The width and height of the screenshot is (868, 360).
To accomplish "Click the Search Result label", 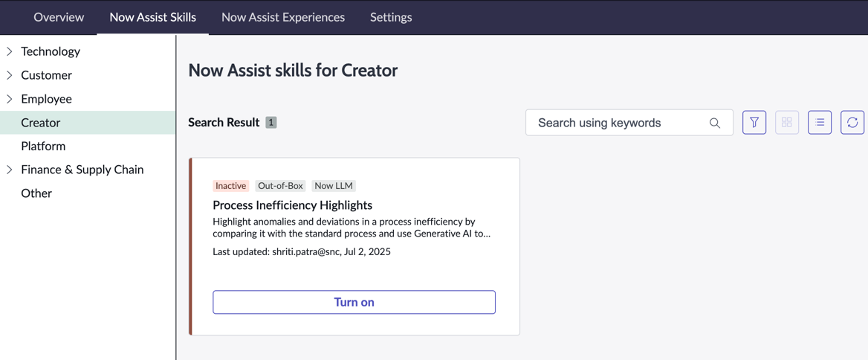I will coord(224,123).
